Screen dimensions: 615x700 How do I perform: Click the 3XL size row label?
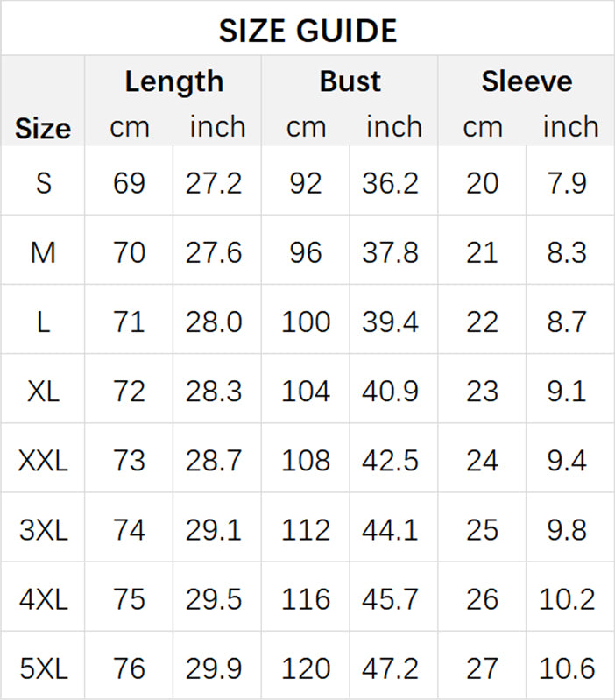pos(43,530)
